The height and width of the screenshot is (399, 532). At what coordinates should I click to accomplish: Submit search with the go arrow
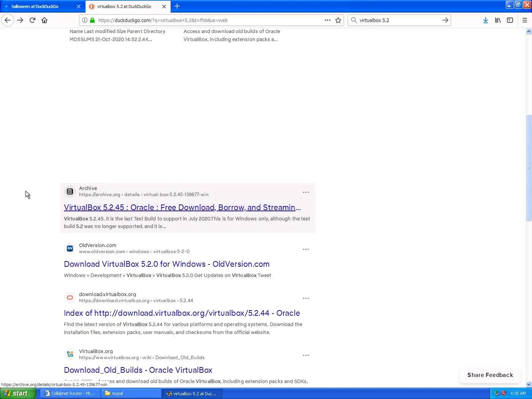(x=445, y=20)
